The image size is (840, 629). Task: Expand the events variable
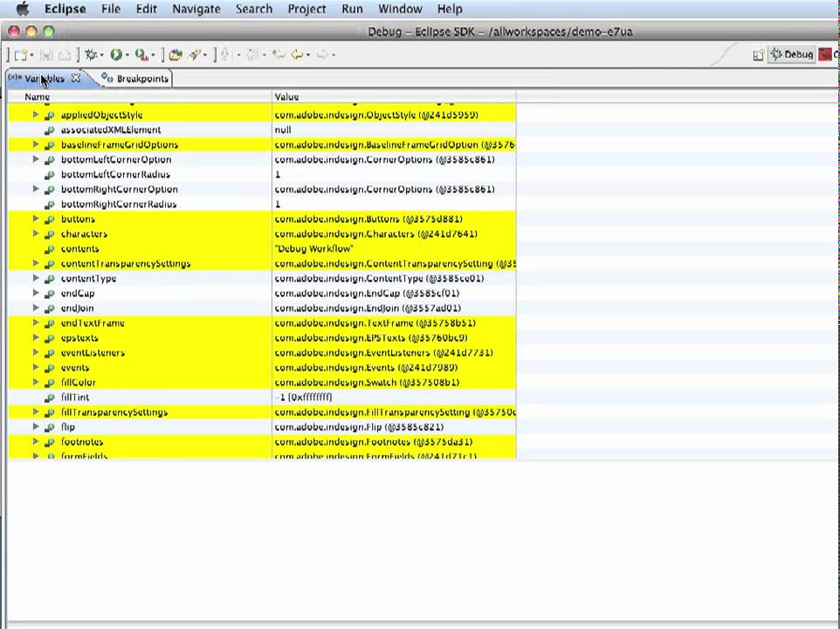tap(35, 367)
